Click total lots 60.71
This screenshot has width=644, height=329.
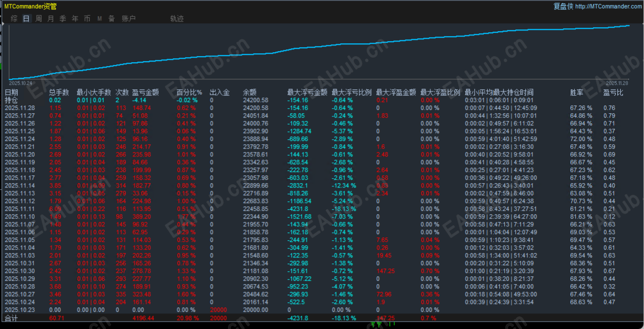pyautogui.click(x=57, y=318)
